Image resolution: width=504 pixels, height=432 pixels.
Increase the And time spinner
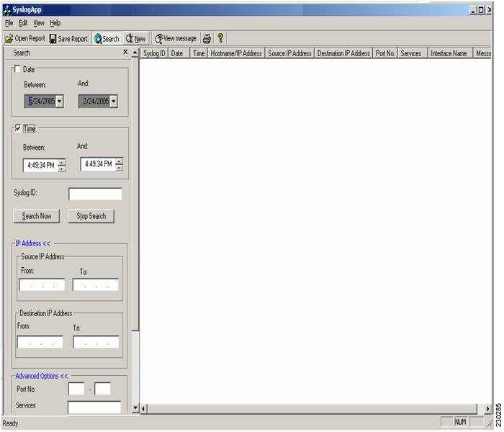pyautogui.click(x=120, y=161)
